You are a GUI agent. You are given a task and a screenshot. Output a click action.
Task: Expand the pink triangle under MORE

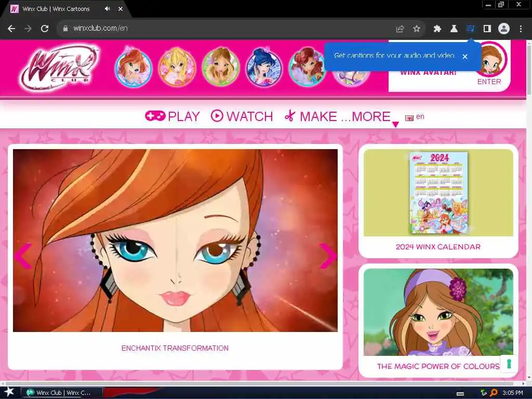395,125
